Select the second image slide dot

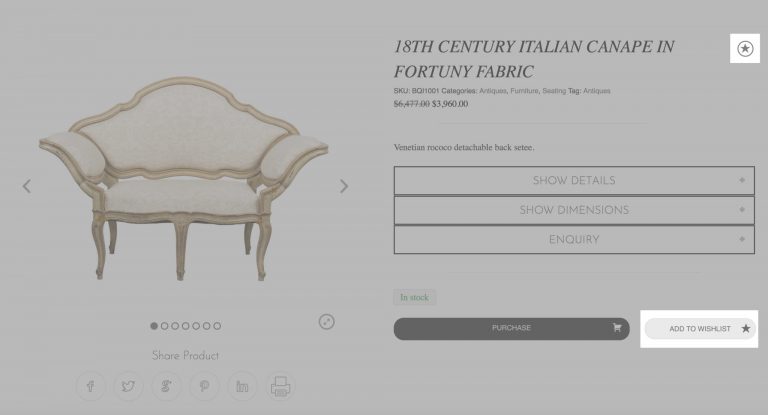(x=165, y=326)
